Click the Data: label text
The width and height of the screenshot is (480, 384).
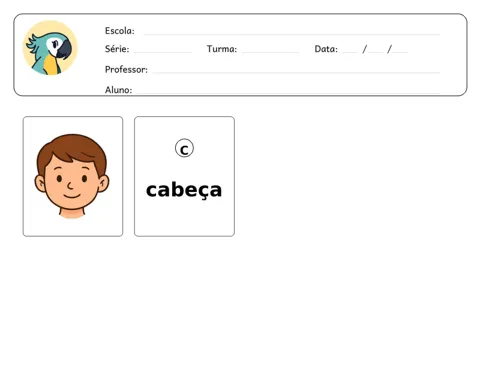(x=326, y=49)
